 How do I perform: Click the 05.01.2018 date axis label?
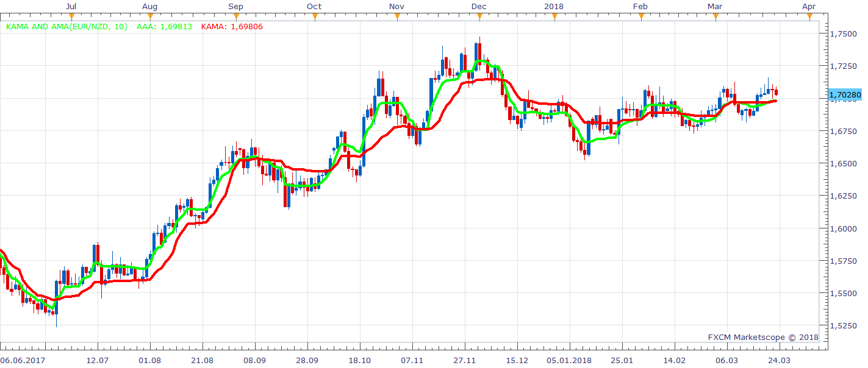[569, 360]
